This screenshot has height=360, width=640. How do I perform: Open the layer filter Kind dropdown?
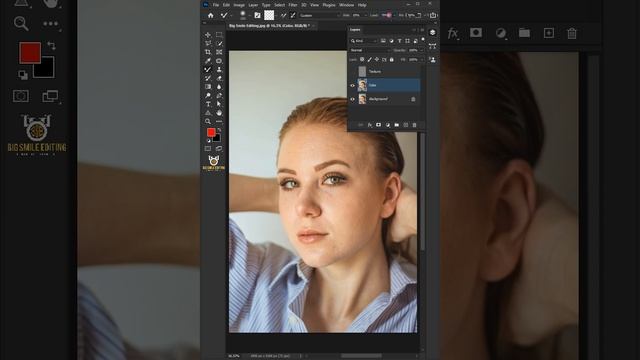point(364,41)
